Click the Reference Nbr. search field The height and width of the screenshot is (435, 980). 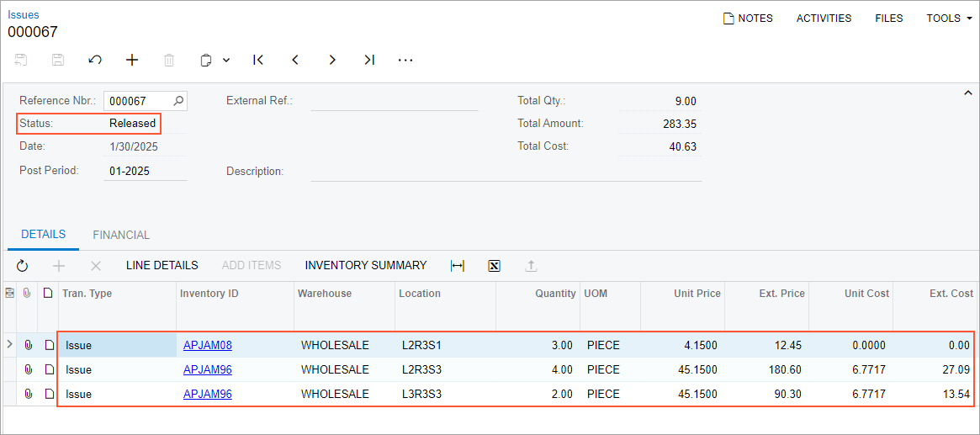(139, 101)
